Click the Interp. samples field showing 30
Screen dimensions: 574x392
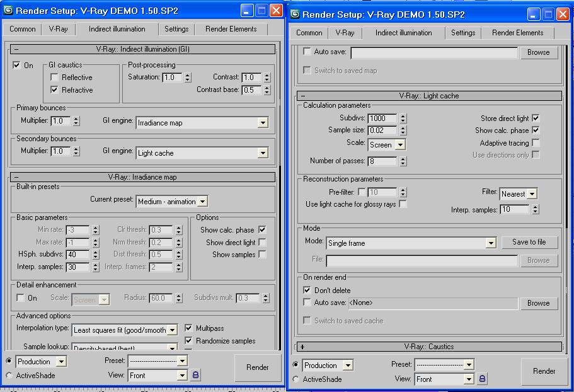coord(78,267)
